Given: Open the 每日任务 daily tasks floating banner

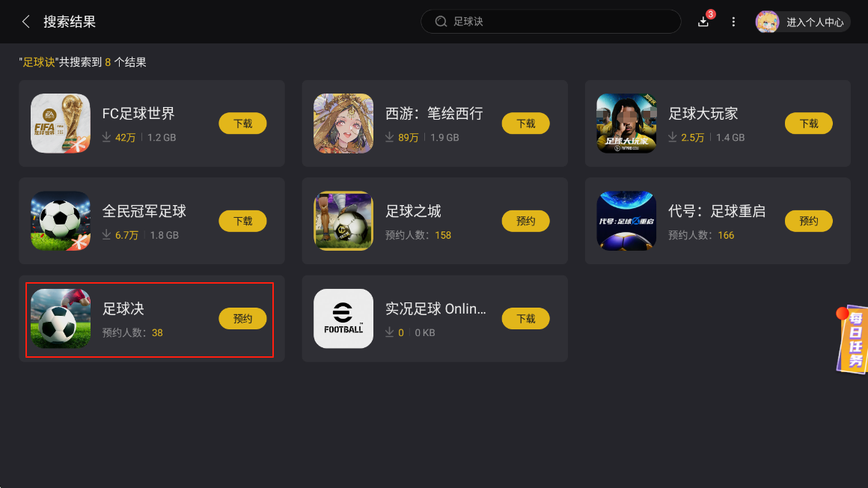Looking at the screenshot, I should pos(852,339).
